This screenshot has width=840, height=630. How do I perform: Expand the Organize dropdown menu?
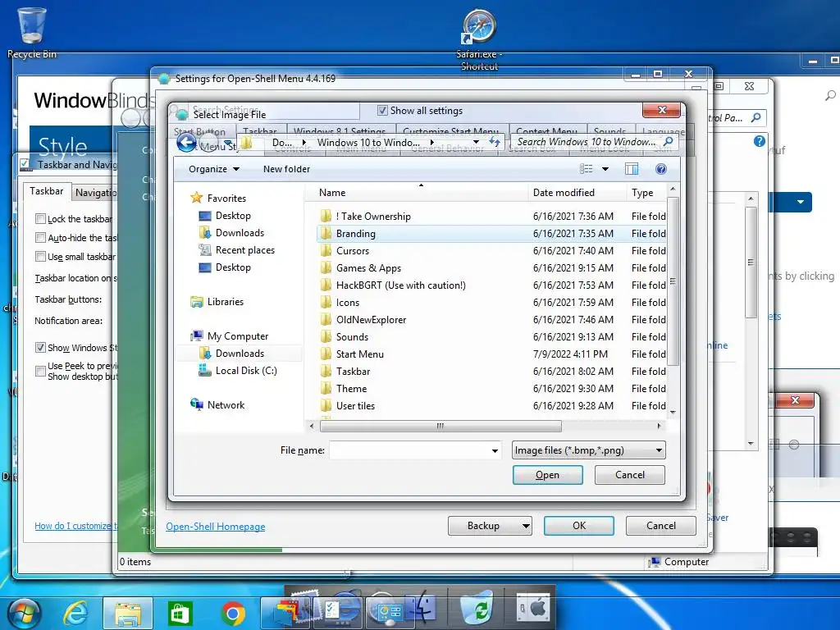(213, 169)
